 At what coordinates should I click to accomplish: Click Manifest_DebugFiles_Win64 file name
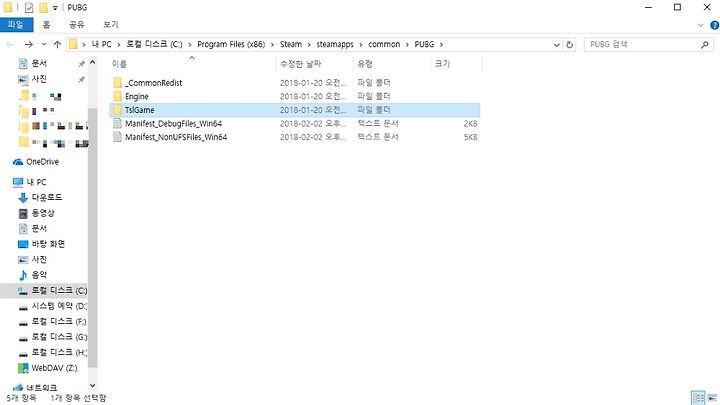(174, 124)
